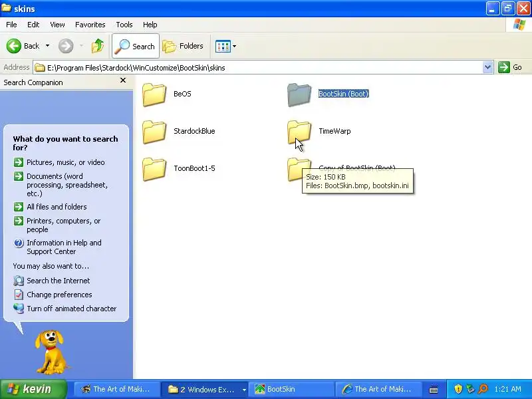This screenshot has width=532, height=399.
Task: Open the Views dropdown button
Action: coord(225,46)
